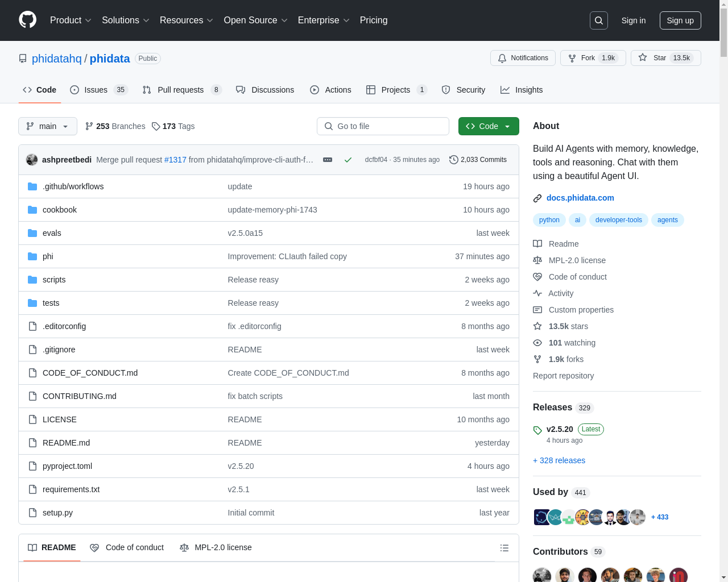Open the README outline list icon
This screenshot has height=582, width=728.
click(504, 548)
